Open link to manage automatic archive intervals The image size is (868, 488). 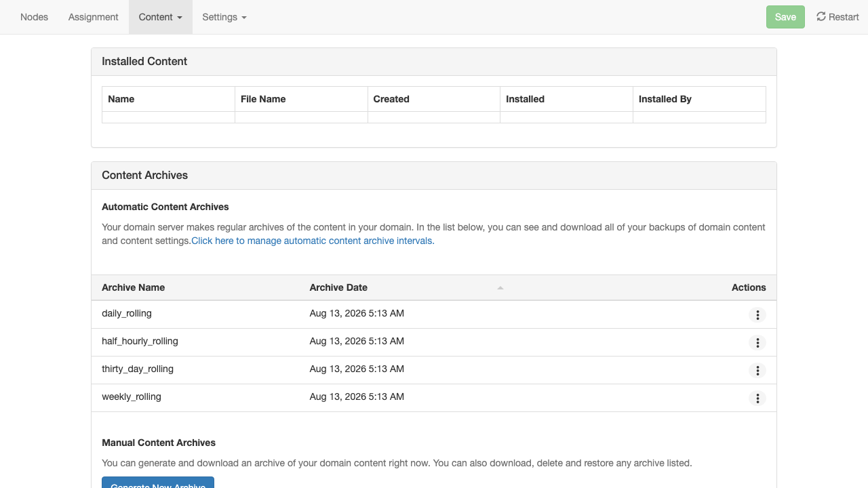click(313, 241)
